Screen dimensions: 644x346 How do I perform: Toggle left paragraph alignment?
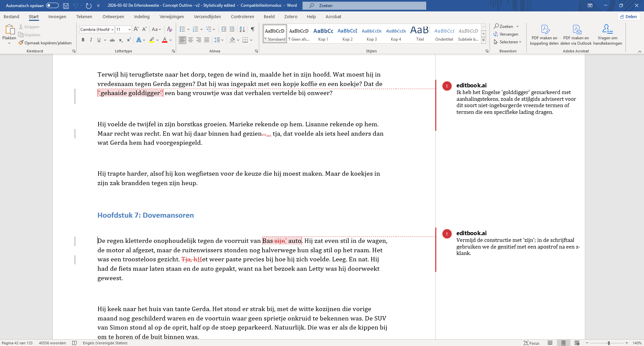click(x=183, y=40)
